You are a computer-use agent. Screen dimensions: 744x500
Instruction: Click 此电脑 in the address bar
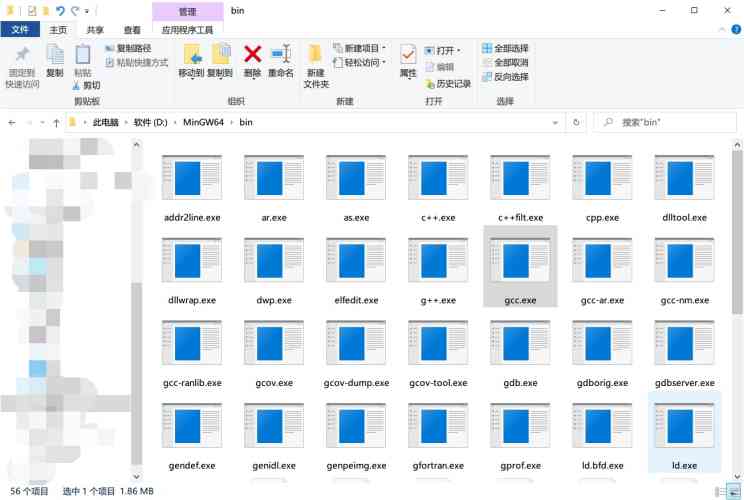105,122
